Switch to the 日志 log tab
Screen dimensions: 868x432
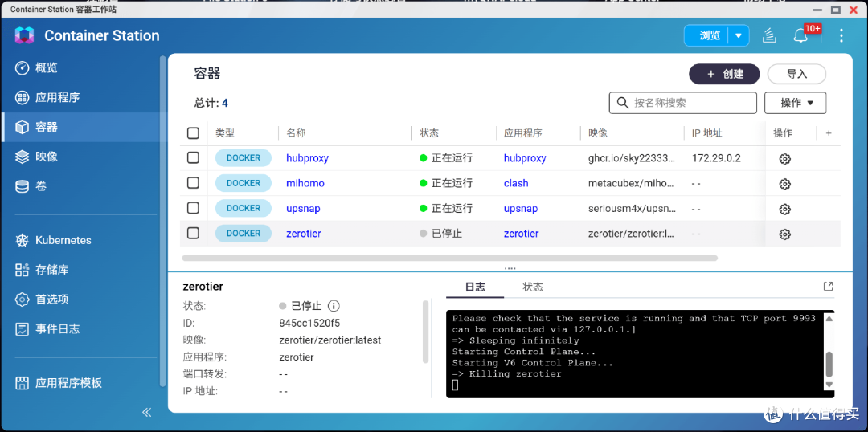pyautogui.click(x=475, y=287)
